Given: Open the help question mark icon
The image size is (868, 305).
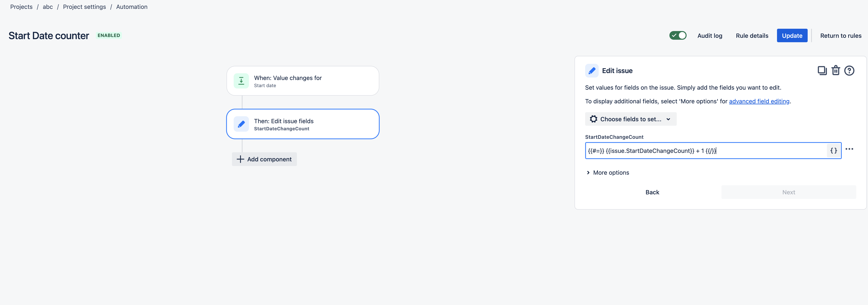Looking at the screenshot, I should [849, 70].
